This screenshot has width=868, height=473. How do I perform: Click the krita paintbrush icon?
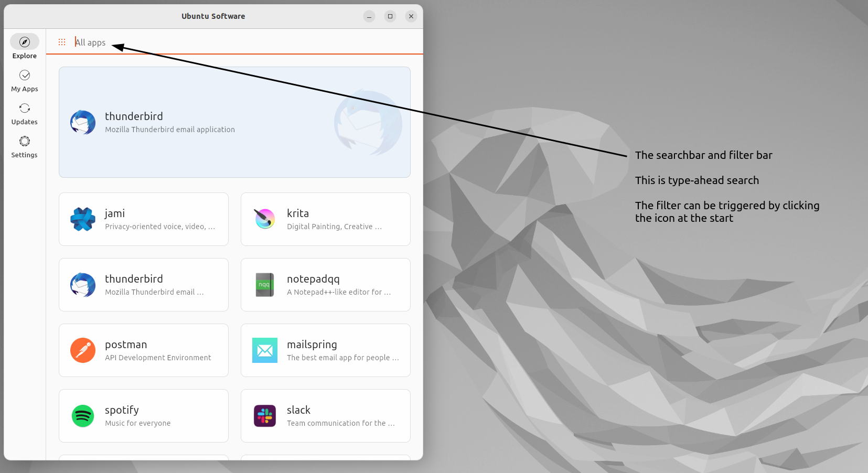point(265,219)
